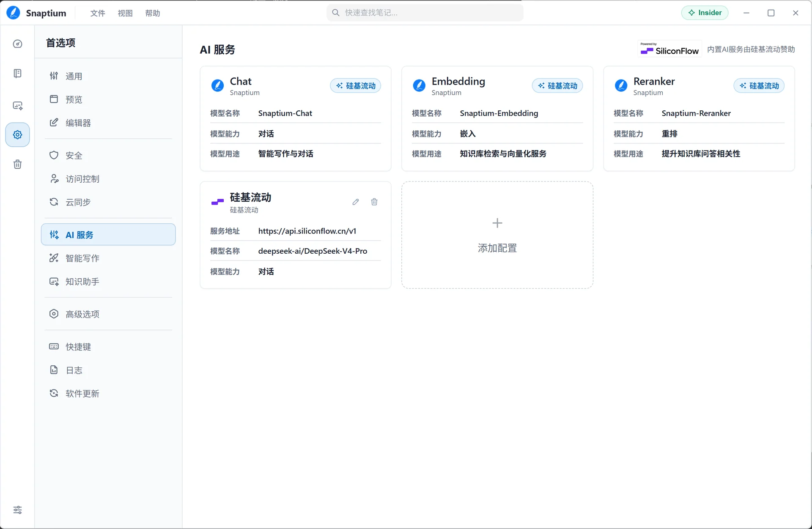The width and height of the screenshot is (812, 529).
Task: Open the 日志 preferences section
Action: click(x=108, y=370)
